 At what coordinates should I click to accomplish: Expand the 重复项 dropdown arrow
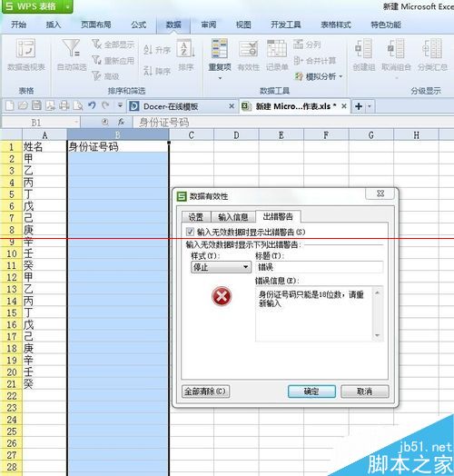click(220, 78)
